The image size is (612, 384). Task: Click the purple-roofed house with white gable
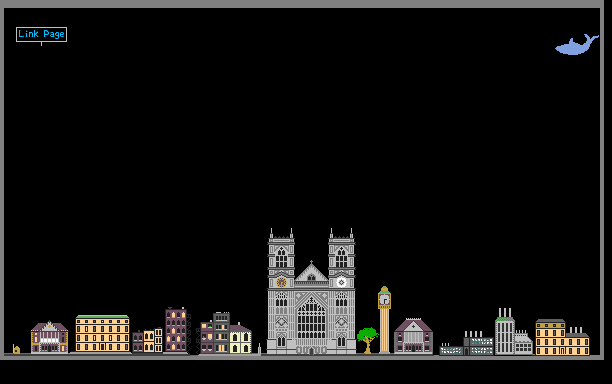pyautogui.click(x=50, y=337)
